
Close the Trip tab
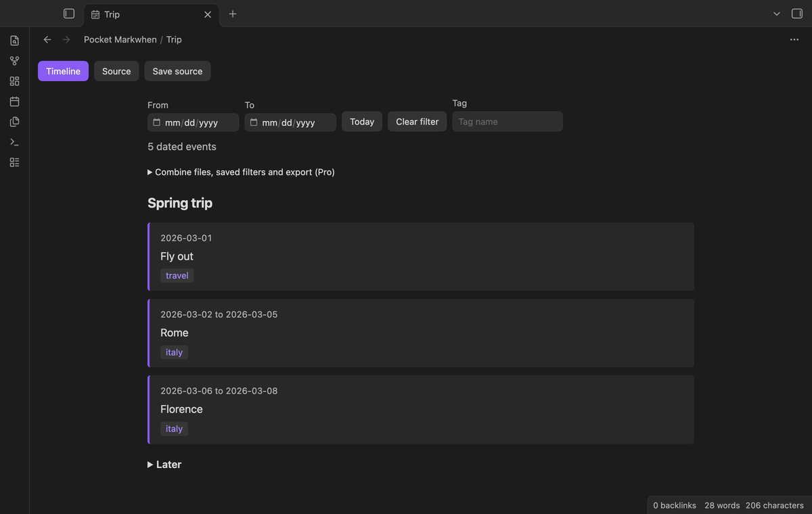click(208, 14)
